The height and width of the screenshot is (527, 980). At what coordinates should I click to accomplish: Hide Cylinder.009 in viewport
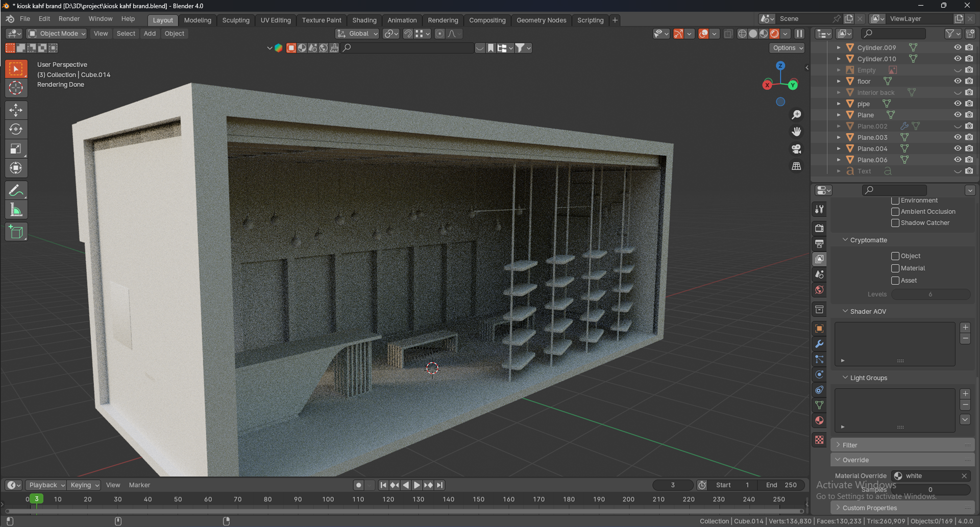[x=958, y=47]
